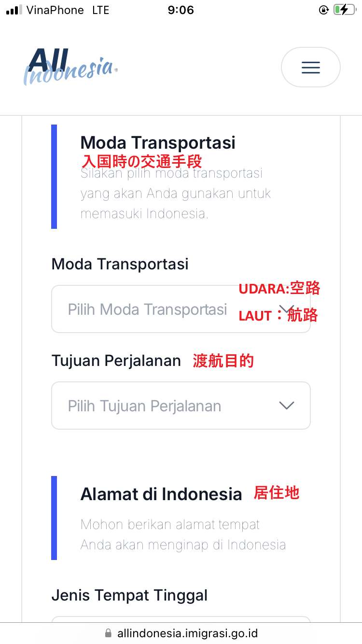Tap the battery charging icon
362x644 pixels.
pos(344,10)
